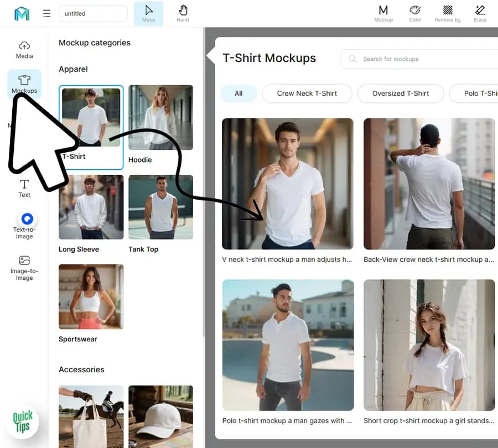
Task: Choose the Hoodie category thumbnail
Action: point(160,117)
